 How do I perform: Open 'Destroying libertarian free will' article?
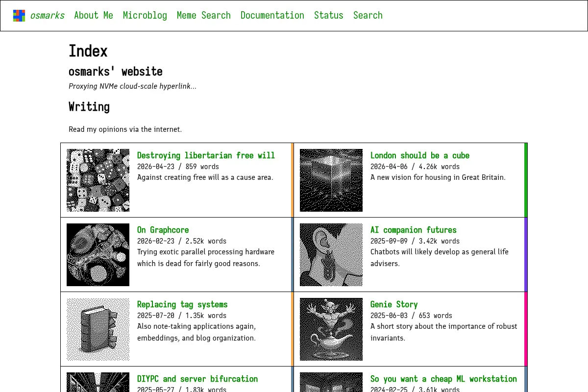(x=206, y=155)
